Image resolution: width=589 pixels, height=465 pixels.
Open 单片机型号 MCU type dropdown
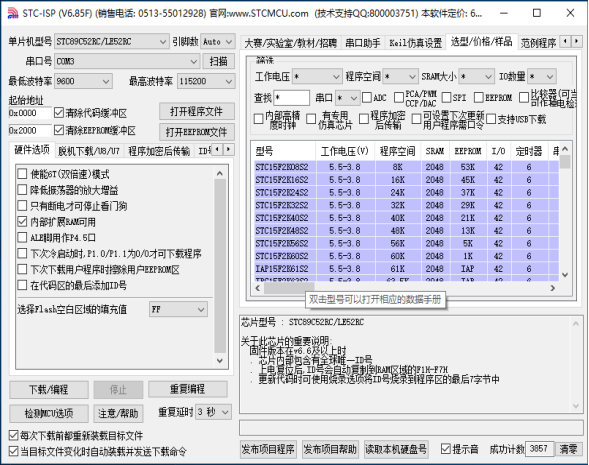click(111, 41)
